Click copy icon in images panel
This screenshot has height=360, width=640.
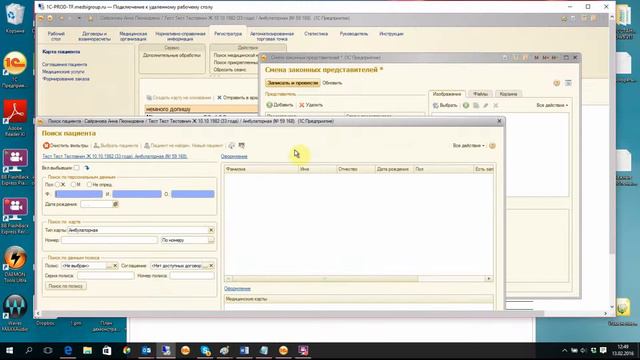click(x=476, y=105)
